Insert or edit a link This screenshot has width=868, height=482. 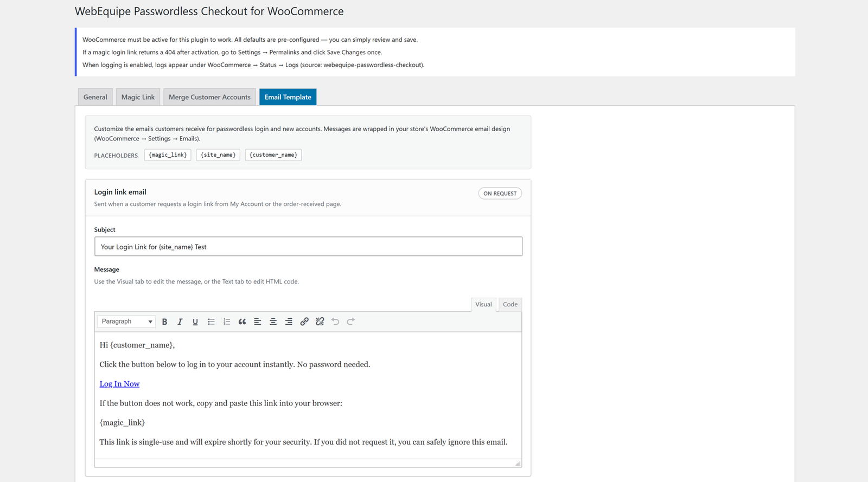point(304,322)
